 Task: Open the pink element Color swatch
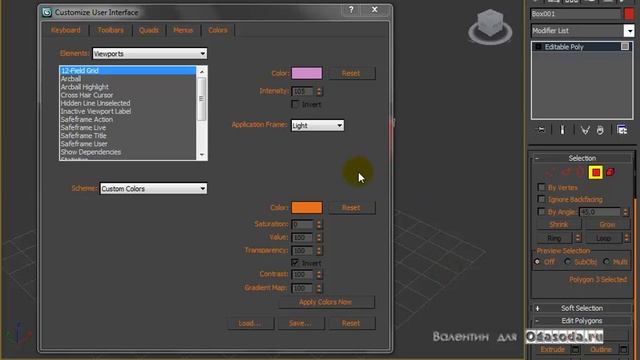coord(307,73)
